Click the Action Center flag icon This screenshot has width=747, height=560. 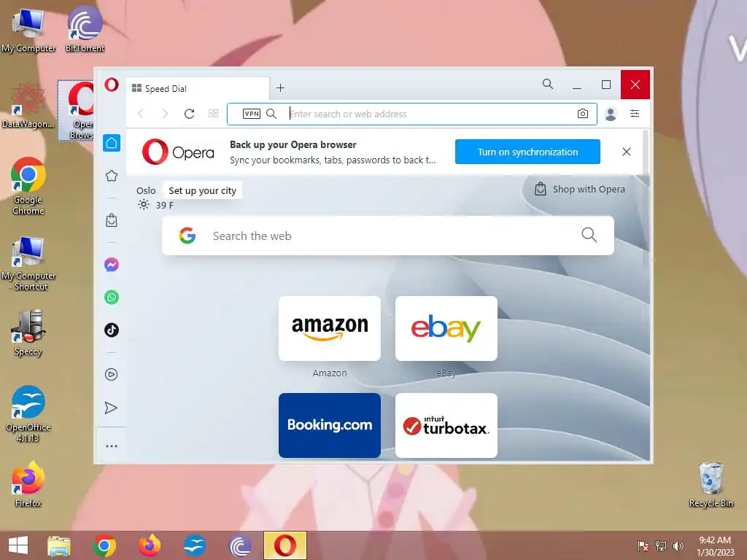(x=643, y=545)
